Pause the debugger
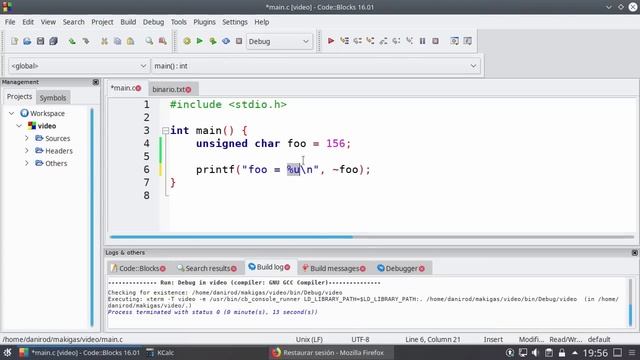This screenshot has width=640, height=360. click(422, 41)
